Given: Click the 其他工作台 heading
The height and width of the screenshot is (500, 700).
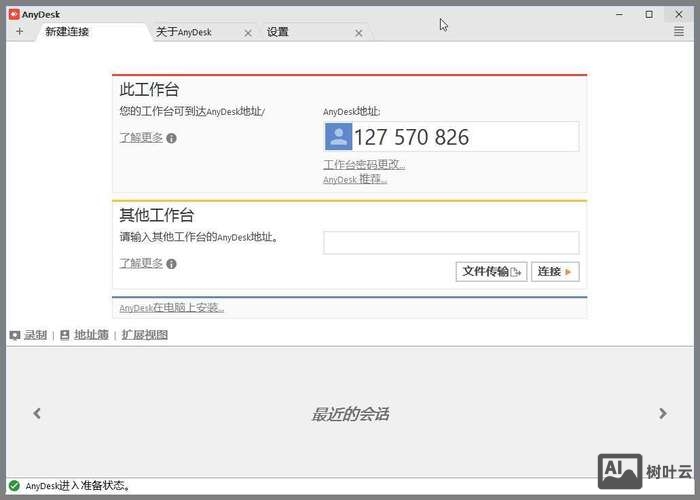Looking at the screenshot, I should (157, 215).
